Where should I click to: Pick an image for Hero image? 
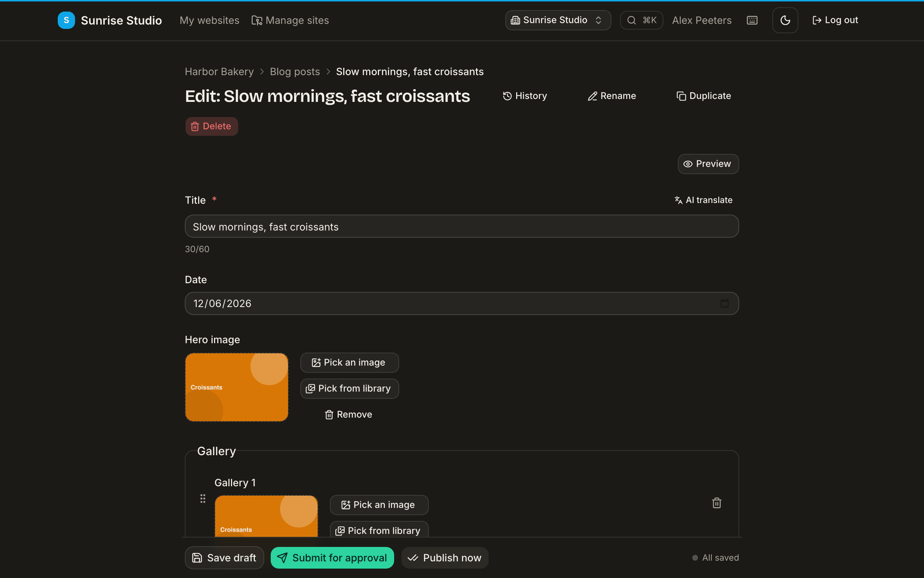[x=349, y=363]
